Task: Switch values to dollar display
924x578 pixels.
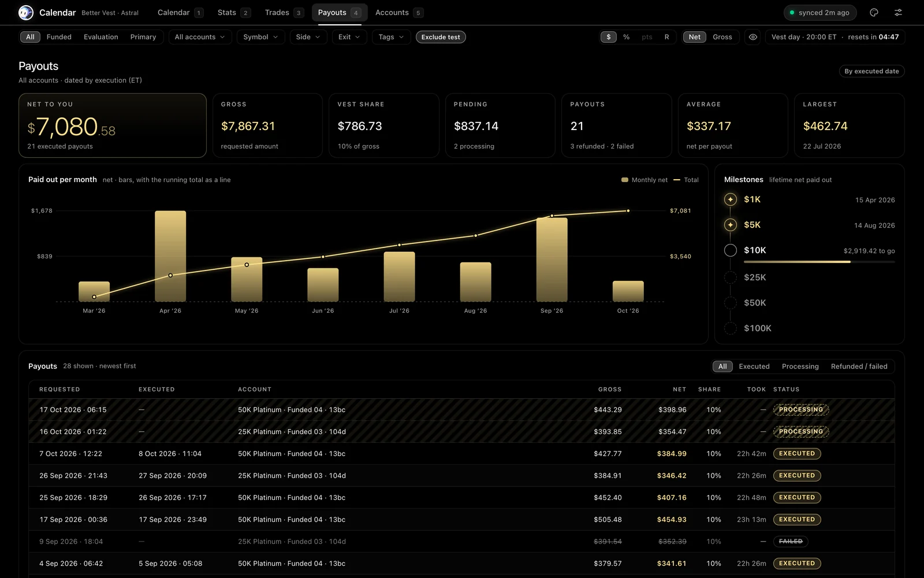Action: click(609, 37)
